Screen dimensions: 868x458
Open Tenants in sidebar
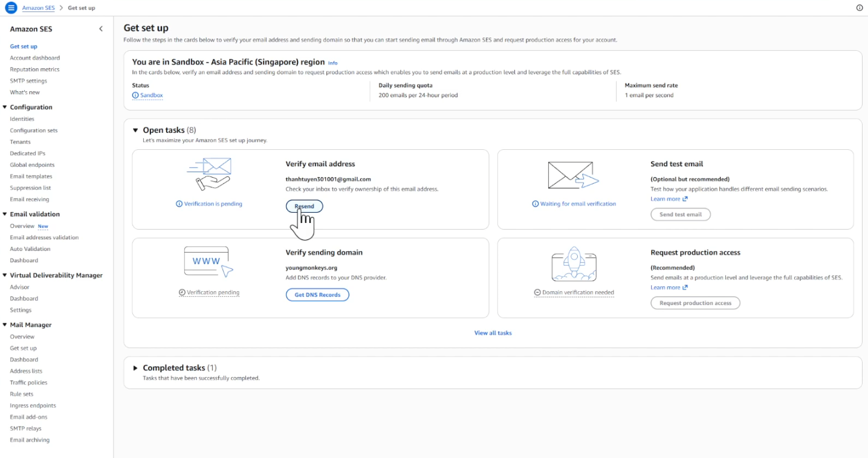[x=20, y=142]
